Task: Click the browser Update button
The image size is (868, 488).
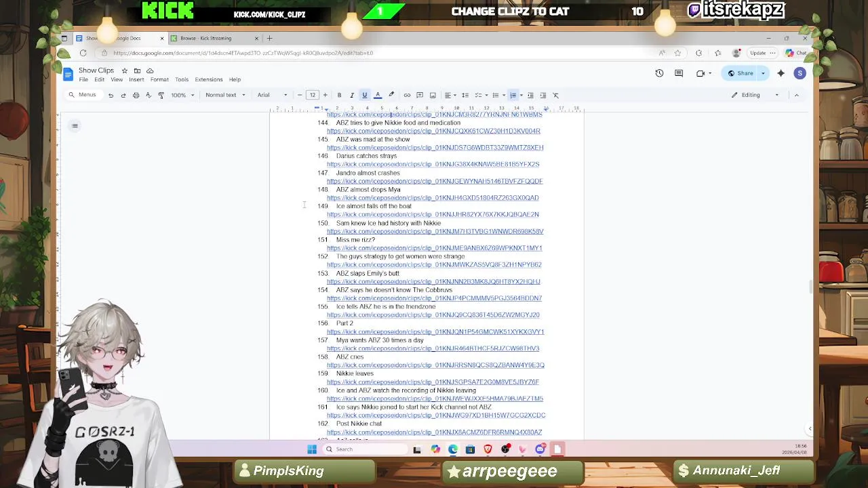Action: [x=761, y=53]
